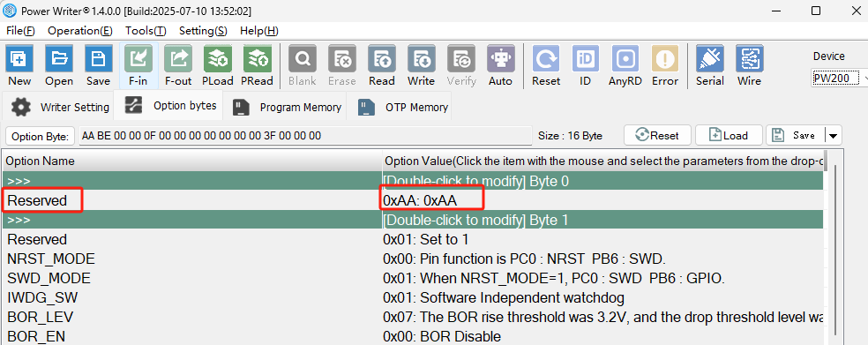The height and width of the screenshot is (345, 868).
Task: Click the Option Byte hex input field
Action: [x=305, y=136]
